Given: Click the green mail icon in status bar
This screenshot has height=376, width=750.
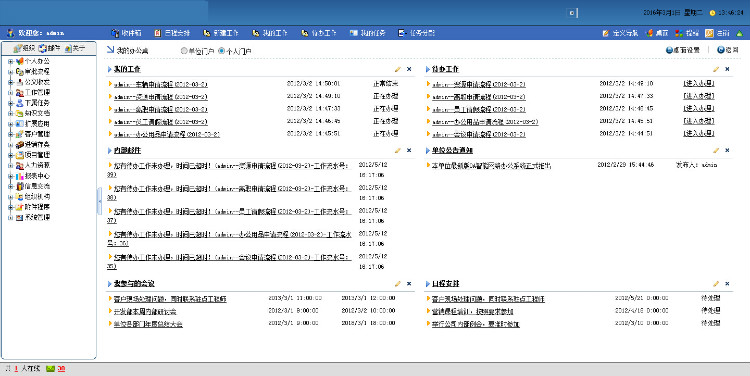Looking at the screenshot, I should click(x=50, y=369).
